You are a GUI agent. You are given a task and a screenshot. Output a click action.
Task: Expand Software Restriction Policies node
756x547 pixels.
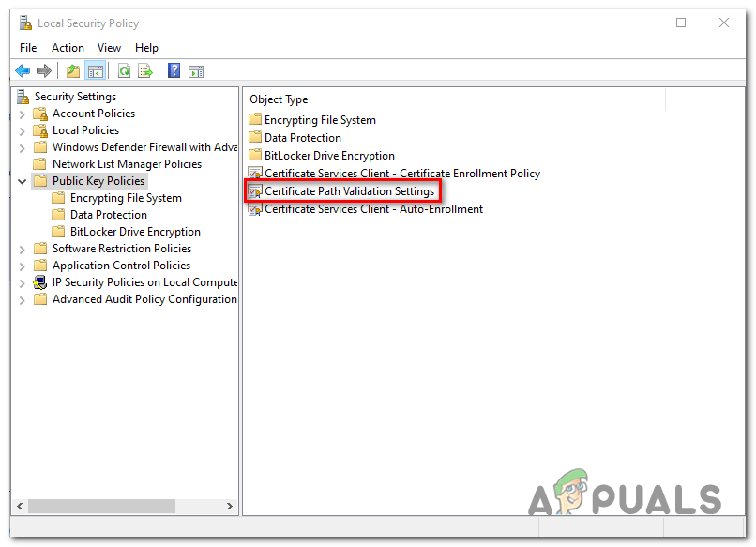pyautogui.click(x=22, y=250)
